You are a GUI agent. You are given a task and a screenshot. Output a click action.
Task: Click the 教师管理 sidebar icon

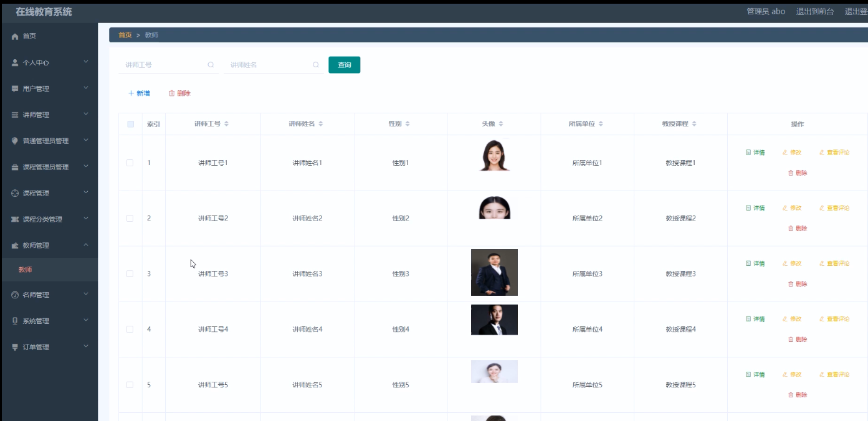(15, 246)
